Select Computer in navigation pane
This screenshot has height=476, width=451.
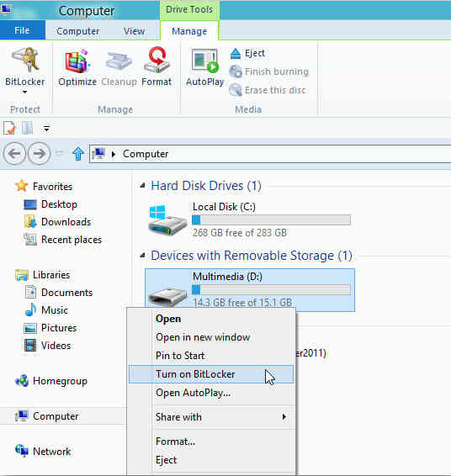pyautogui.click(x=63, y=416)
